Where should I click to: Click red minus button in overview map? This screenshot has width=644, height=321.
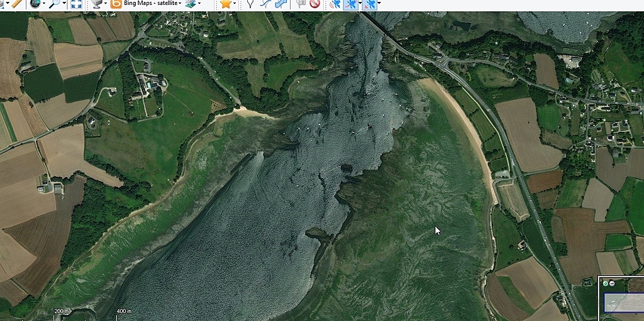coord(612,283)
